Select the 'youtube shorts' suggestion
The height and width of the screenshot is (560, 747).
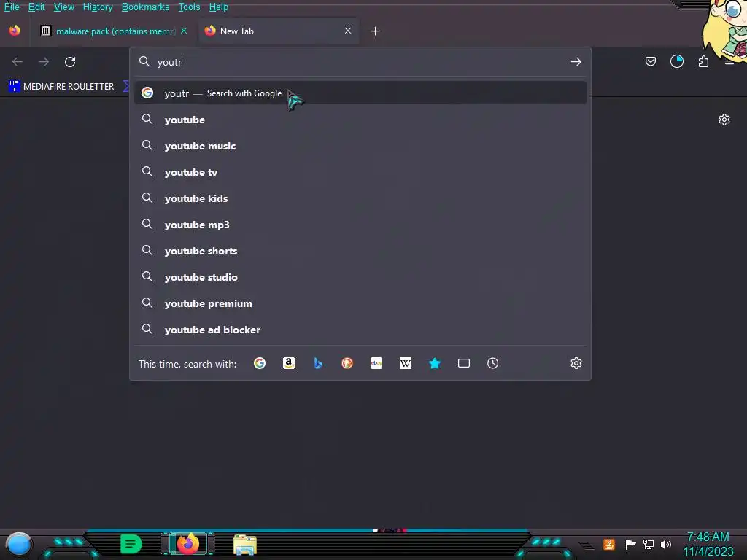tap(360, 251)
